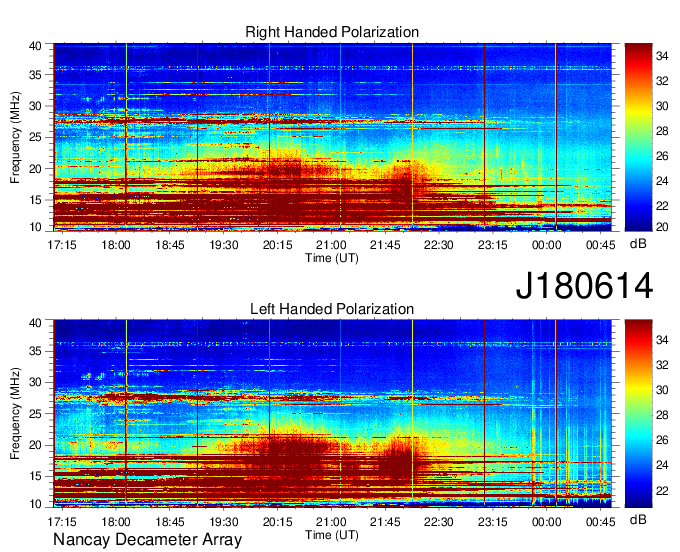The width and height of the screenshot is (680, 552).
Task: Click the "18:45" time tick on the Left Handed plot
Action: [x=170, y=522]
